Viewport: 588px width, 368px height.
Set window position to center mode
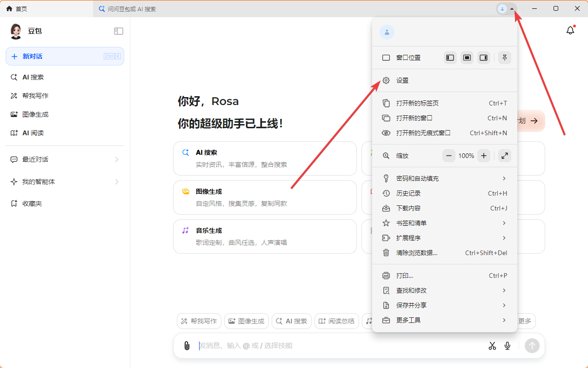[x=467, y=58]
